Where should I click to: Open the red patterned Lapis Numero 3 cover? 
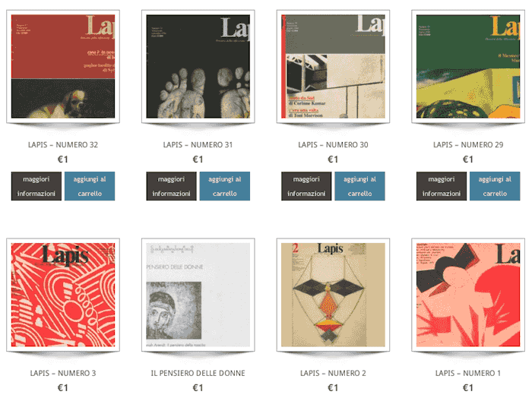click(x=63, y=295)
